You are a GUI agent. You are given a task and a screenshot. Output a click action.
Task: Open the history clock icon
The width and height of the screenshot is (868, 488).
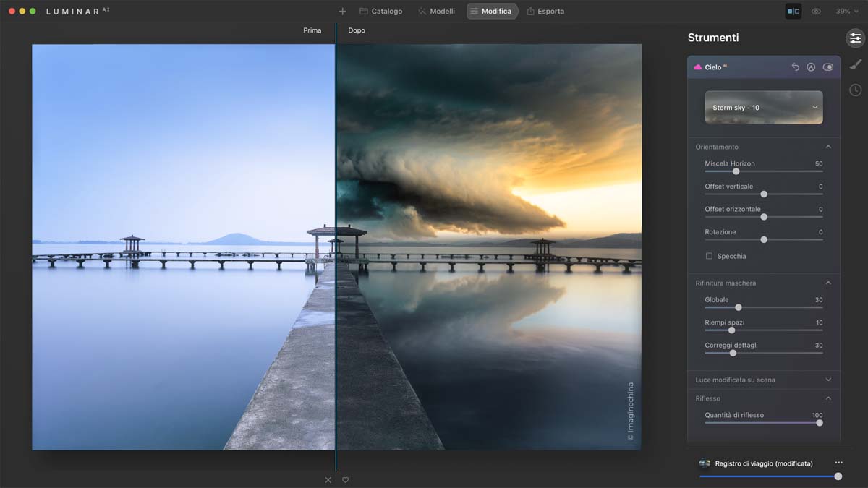855,90
